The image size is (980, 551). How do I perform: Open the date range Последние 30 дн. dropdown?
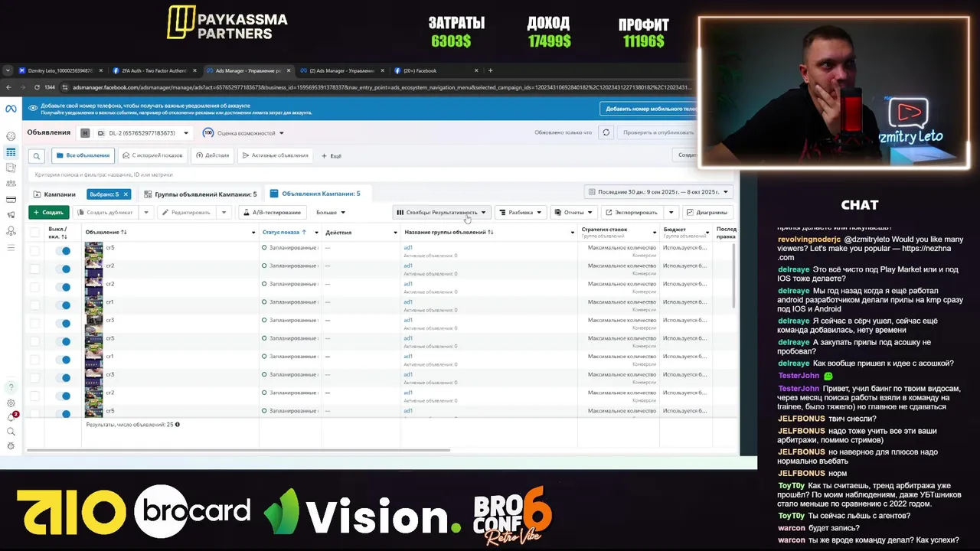(659, 191)
